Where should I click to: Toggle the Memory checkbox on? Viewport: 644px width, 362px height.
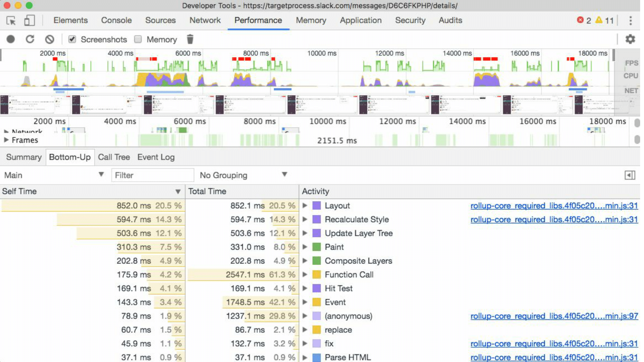pos(138,40)
